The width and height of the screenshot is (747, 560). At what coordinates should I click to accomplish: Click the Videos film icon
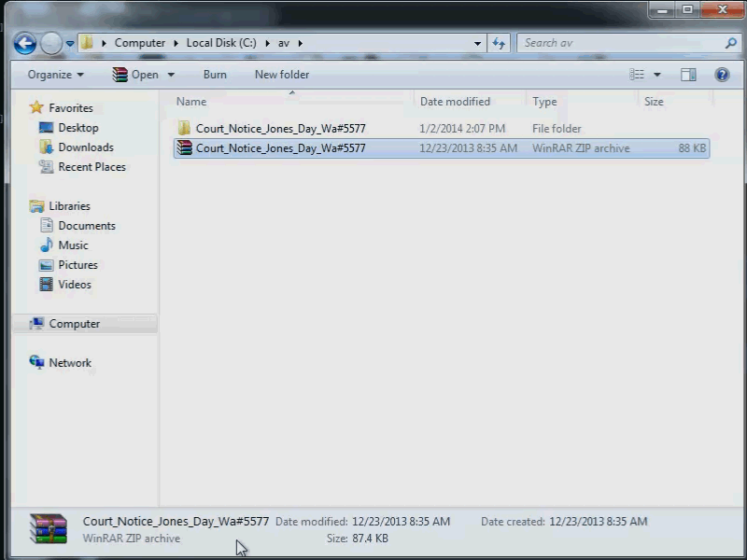click(x=46, y=285)
